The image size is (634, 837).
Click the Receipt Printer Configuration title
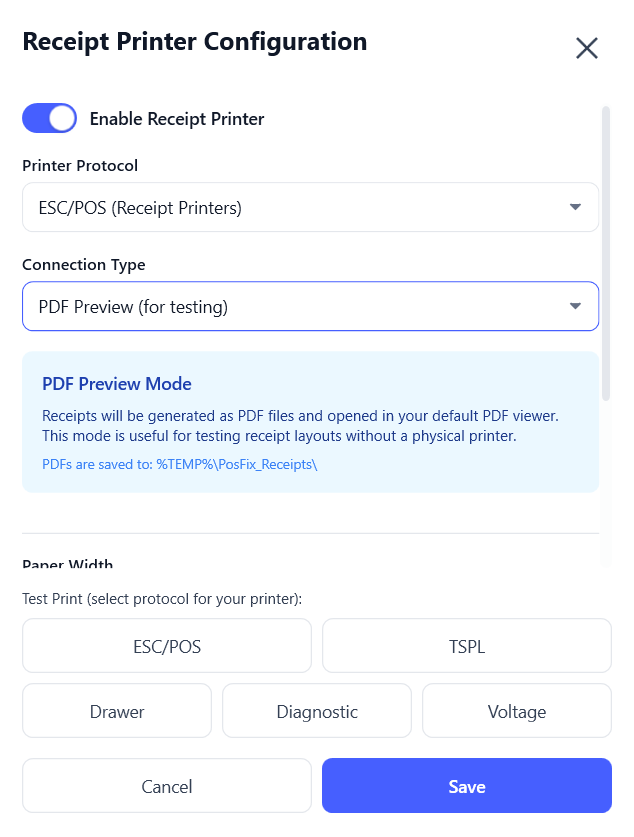click(x=195, y=42)
